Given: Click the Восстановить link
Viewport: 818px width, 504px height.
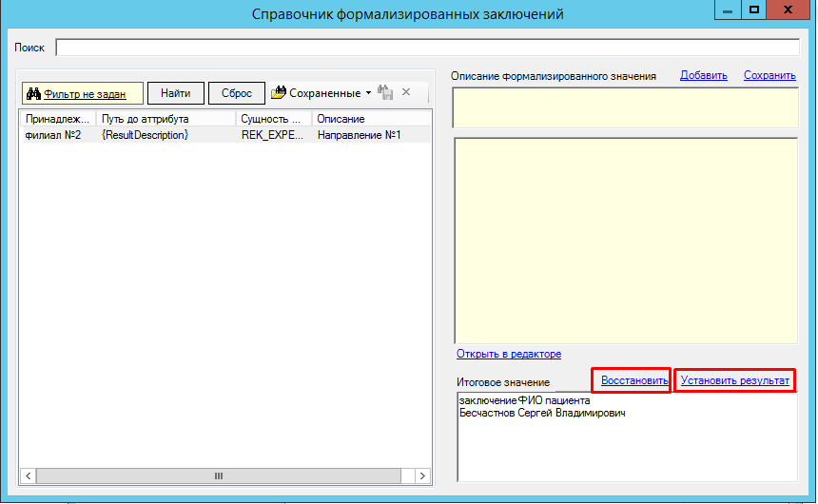Looking at the screenshot, I should coord(634,380).
